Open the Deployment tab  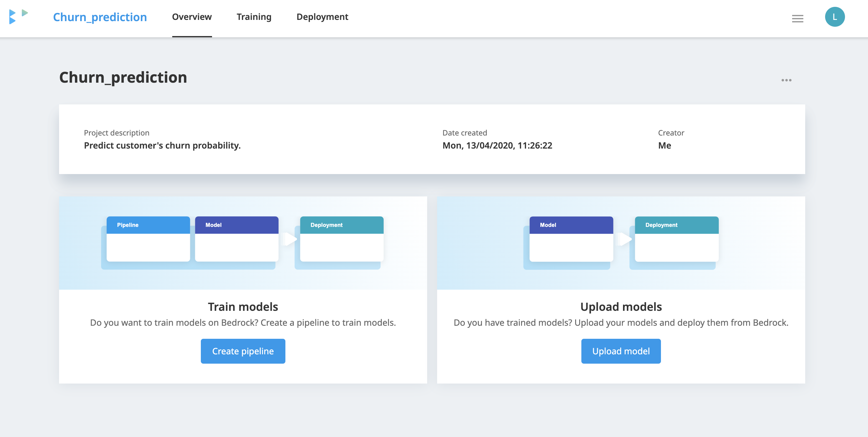pyautogui.click(x=322, y=17)
